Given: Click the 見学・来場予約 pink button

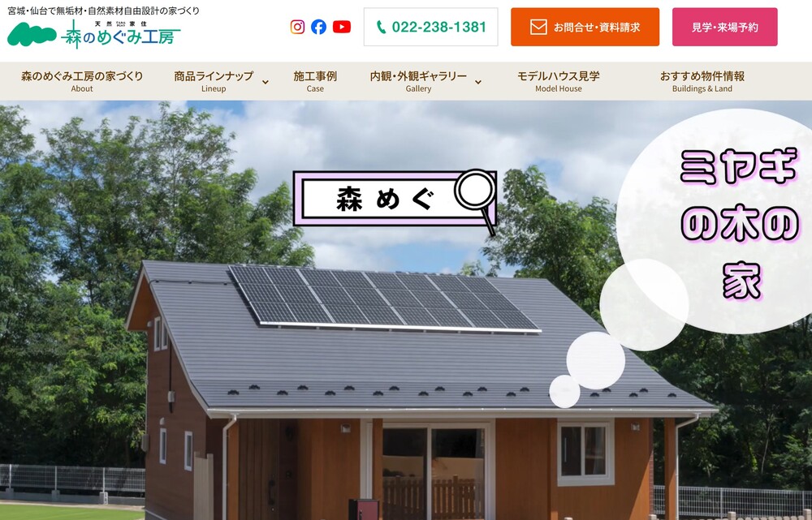Looking at the screenshot, I should pyautogui.click(x=724, y=27).
